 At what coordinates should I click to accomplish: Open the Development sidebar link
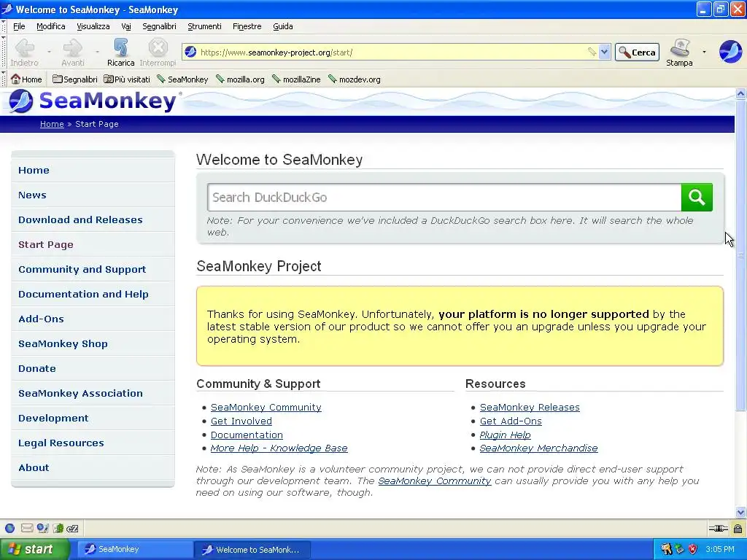53,418
